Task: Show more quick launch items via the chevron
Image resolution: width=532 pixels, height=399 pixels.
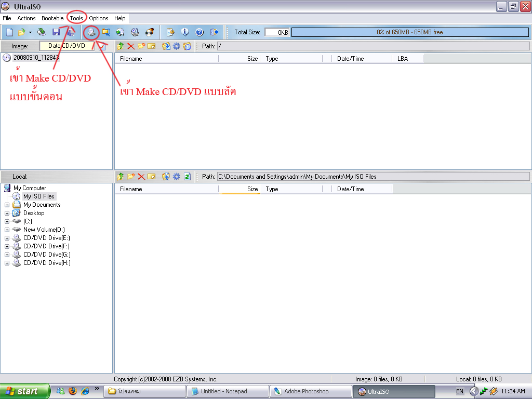Action: 97,389
